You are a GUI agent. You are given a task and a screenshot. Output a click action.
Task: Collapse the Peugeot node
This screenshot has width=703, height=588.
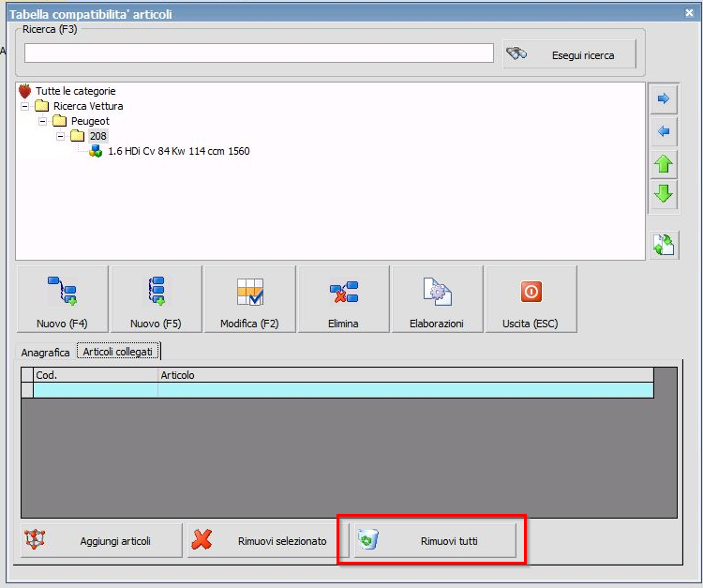(x=42, y=121)
